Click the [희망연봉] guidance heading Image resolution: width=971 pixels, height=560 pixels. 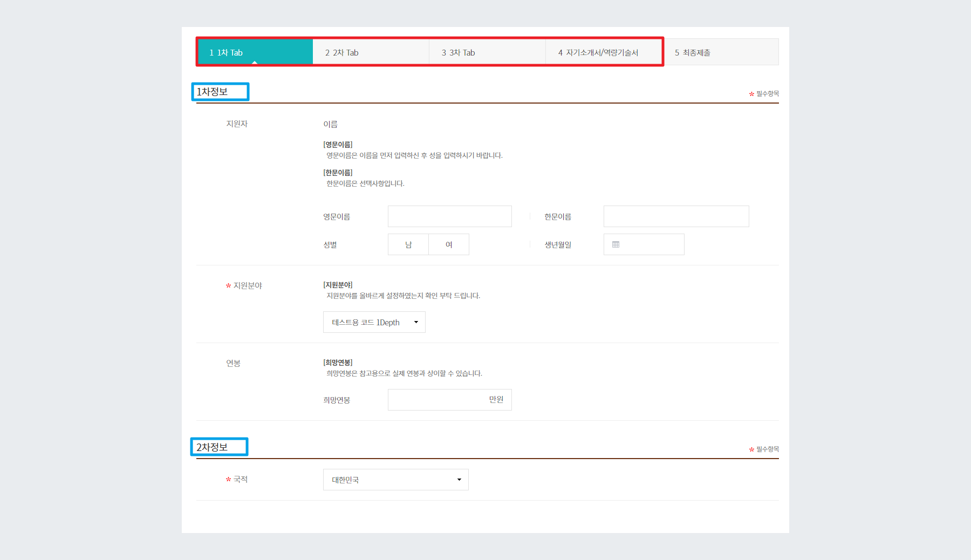(338, 363)
